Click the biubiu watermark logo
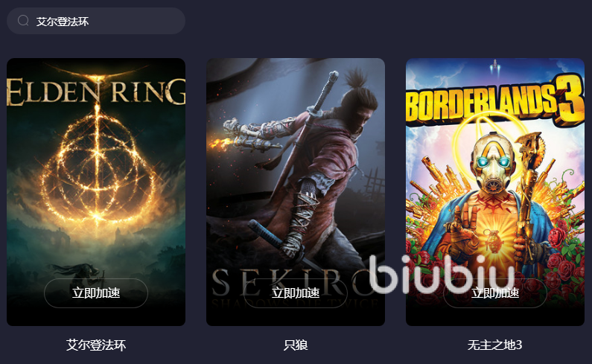592x364 pixels. pos(442,274)
